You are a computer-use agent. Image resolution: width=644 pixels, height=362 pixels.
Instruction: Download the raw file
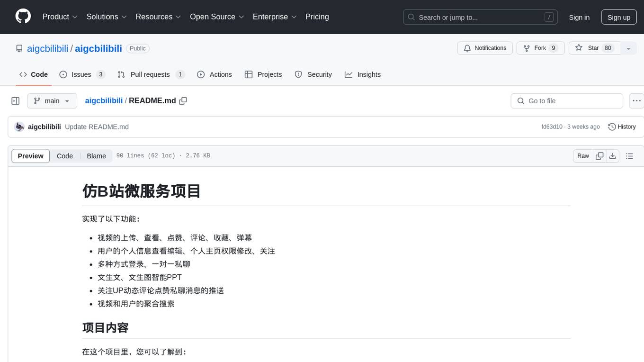[x=613, y=156]
